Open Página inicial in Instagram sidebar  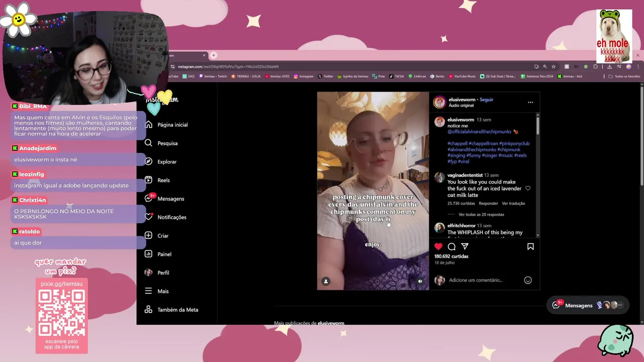167,125
